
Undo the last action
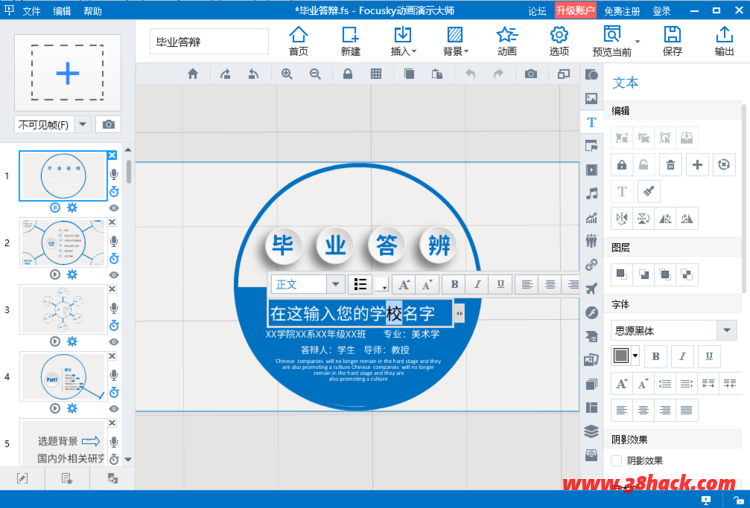pyautogui.click(x=471, y=74)
